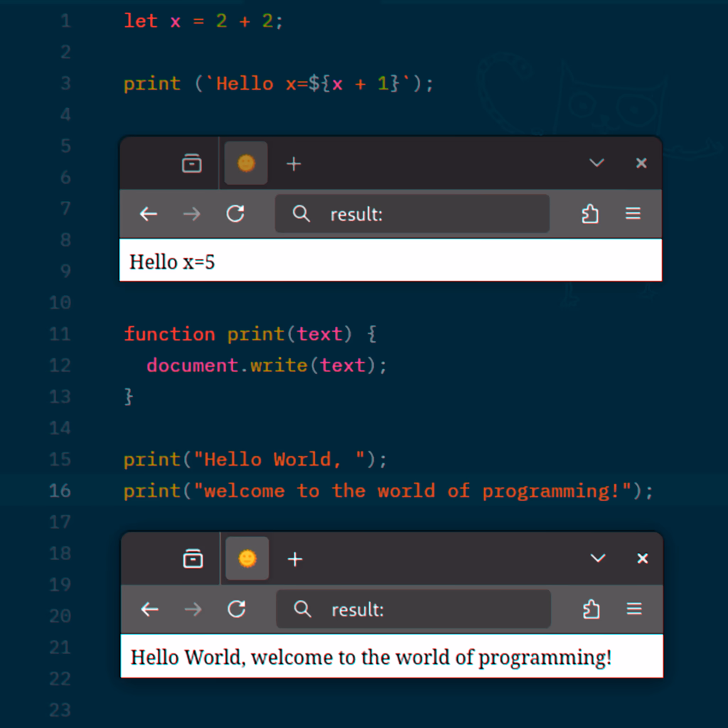
Task: Select the sun-icon tab in Hello World browser
Action: [247, 559]
